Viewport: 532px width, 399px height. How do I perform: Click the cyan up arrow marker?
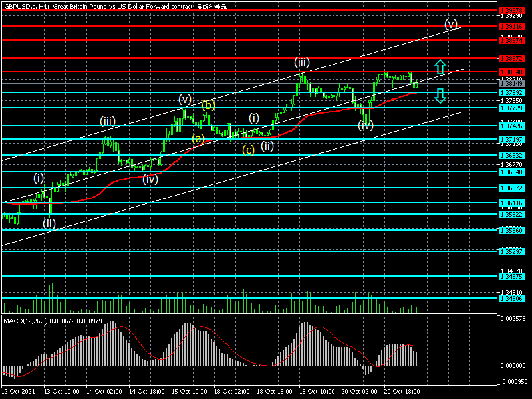click(440, 67)
